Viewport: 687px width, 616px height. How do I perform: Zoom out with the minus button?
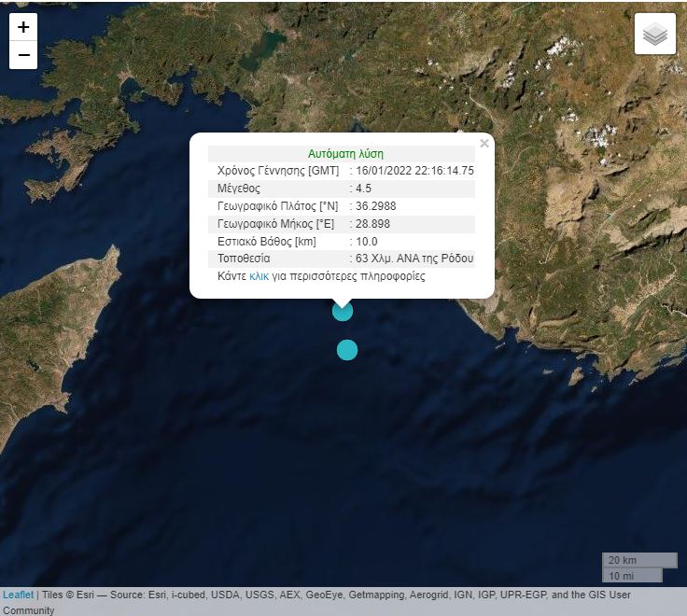(23, 55)
